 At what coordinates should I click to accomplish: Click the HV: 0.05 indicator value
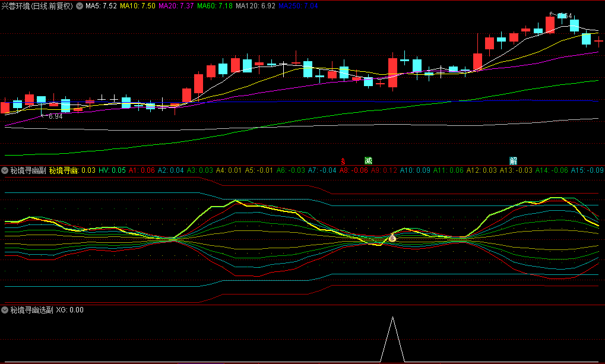coord(112,170)
